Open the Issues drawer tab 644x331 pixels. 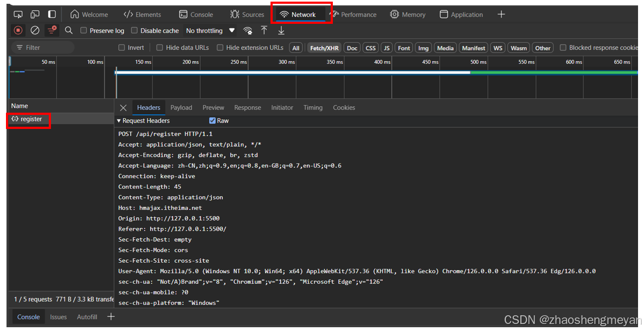coord(59,317)
